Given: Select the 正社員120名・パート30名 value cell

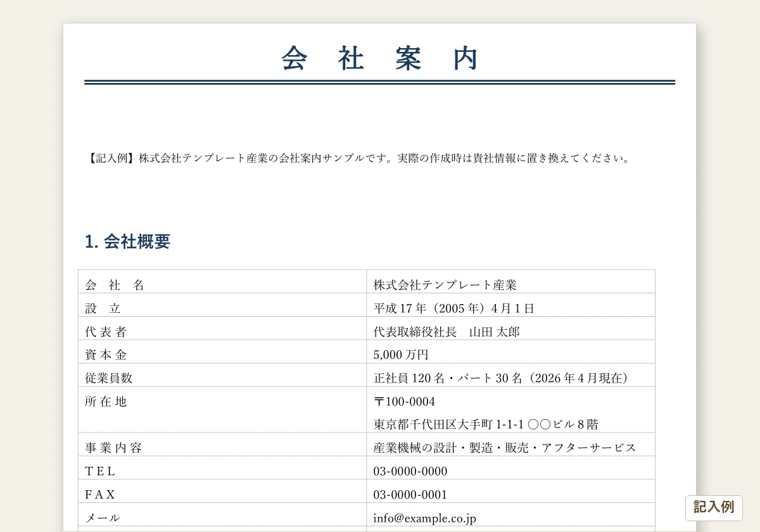Looking at the screenshot, I should [510, 375].
